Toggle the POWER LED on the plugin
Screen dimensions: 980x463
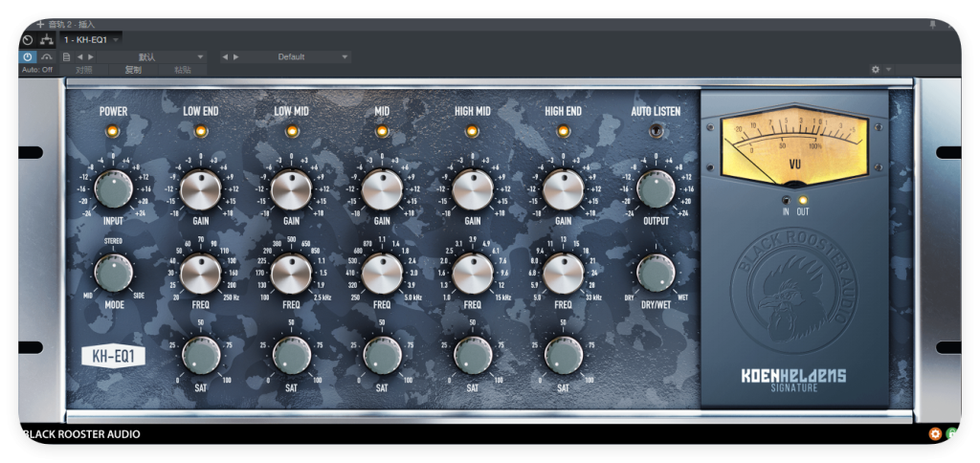pyautogui.click(x=113, y=131)
